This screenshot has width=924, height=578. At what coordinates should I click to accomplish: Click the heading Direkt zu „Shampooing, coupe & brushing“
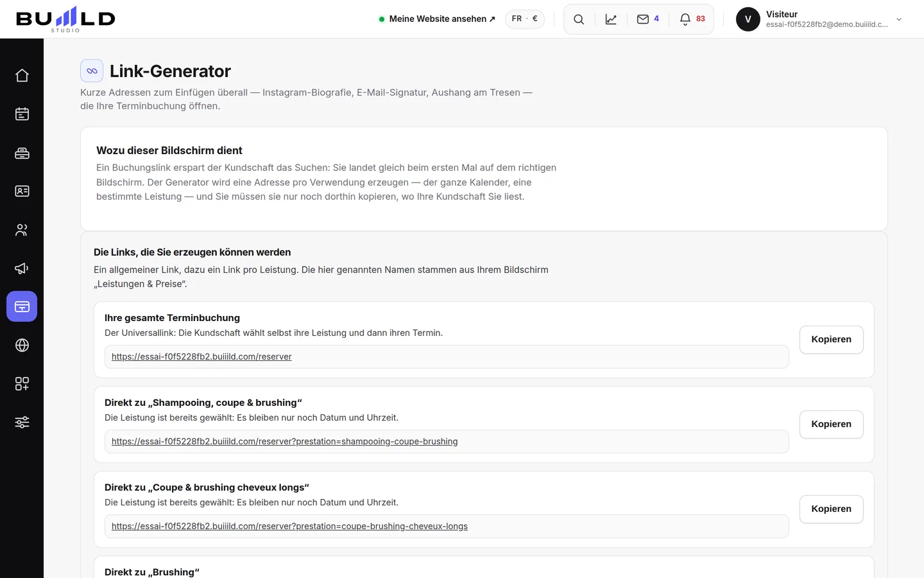coord(203,403)
